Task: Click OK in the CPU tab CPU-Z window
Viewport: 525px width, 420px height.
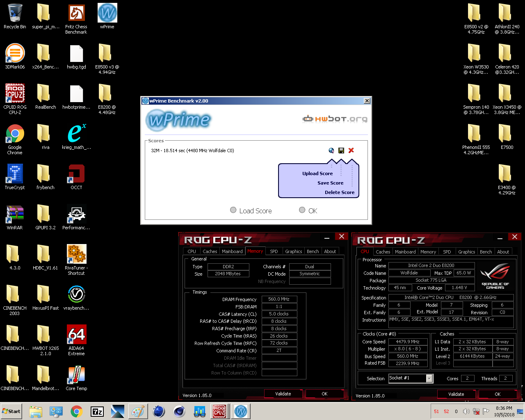Action: coord(498,394)
